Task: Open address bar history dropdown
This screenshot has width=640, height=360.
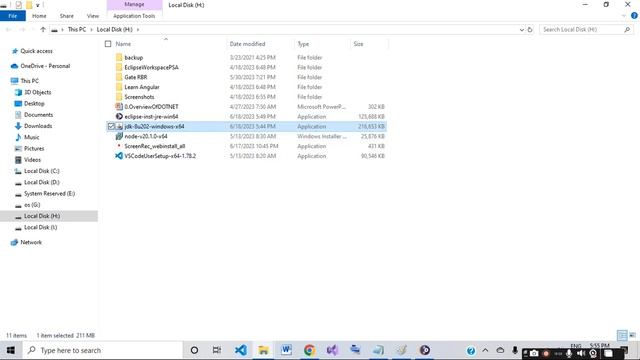Action: tap(522, 29)
